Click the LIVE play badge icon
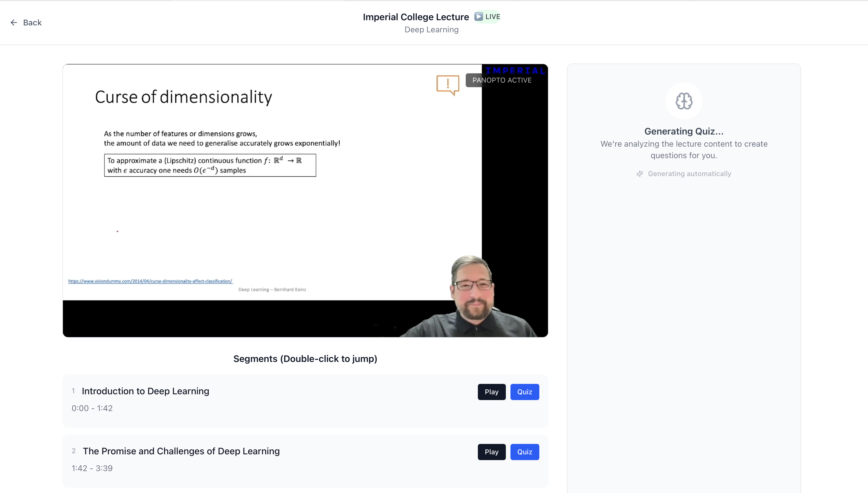 tap(478, 16)
